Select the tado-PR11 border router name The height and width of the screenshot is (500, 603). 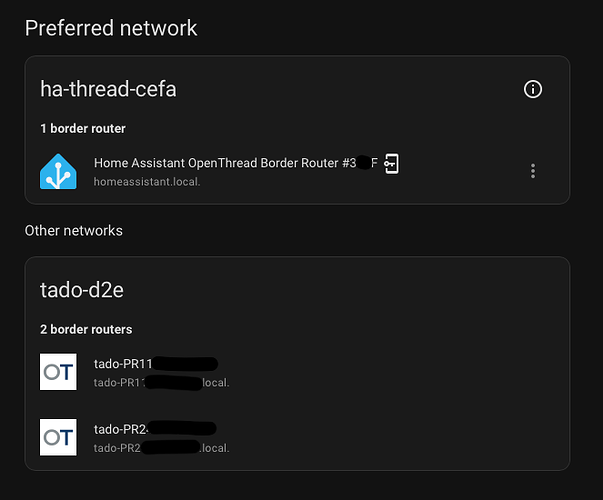pyautogui.click(x=123, y=364)
